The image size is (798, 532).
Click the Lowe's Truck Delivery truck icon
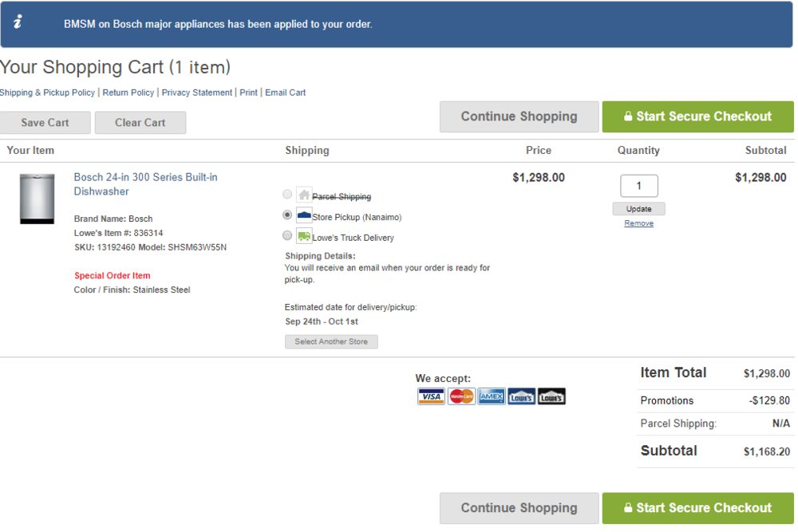pos(303,236)
